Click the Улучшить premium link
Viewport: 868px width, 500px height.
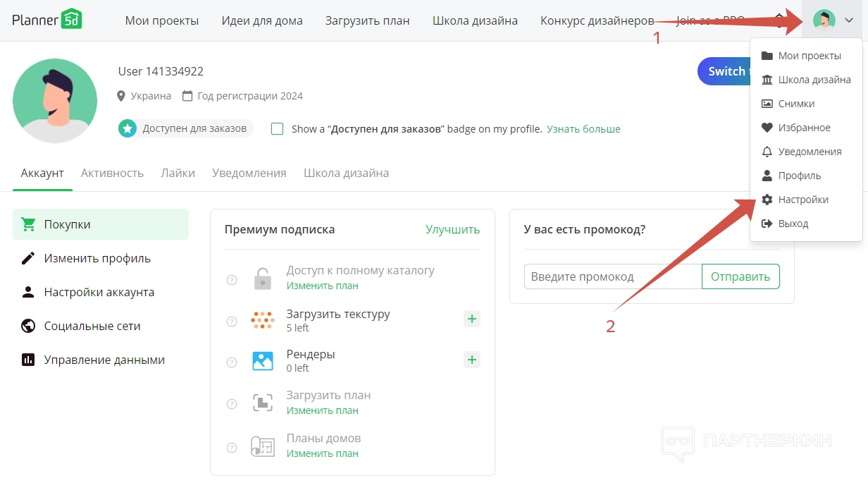tap(452, 229)
